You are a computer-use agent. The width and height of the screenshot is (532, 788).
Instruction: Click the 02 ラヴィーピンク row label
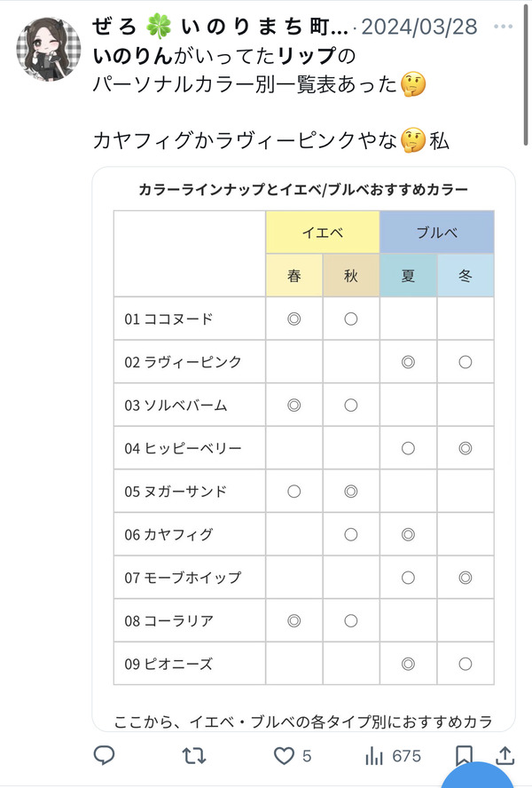[183, 362]
